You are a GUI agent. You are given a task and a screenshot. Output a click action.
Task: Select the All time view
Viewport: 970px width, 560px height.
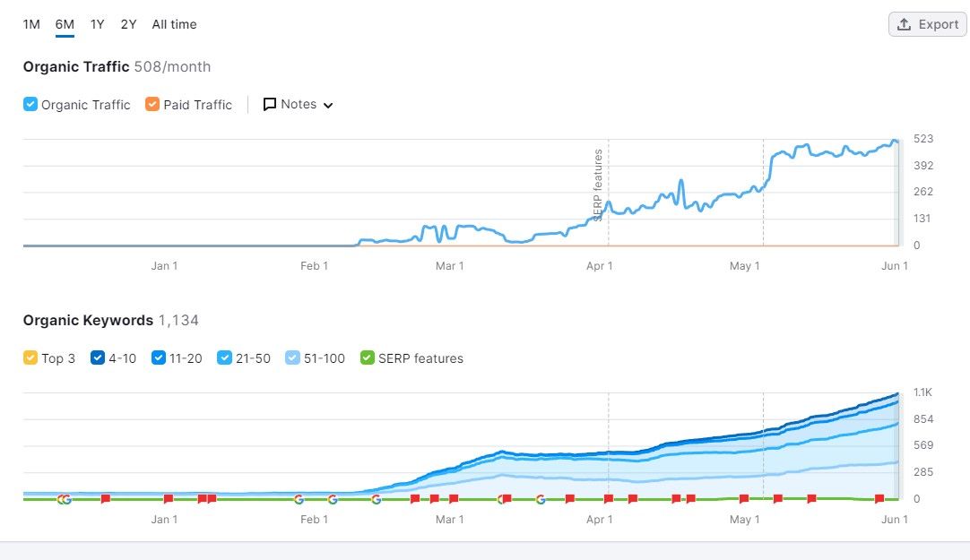tap(174, 24)
